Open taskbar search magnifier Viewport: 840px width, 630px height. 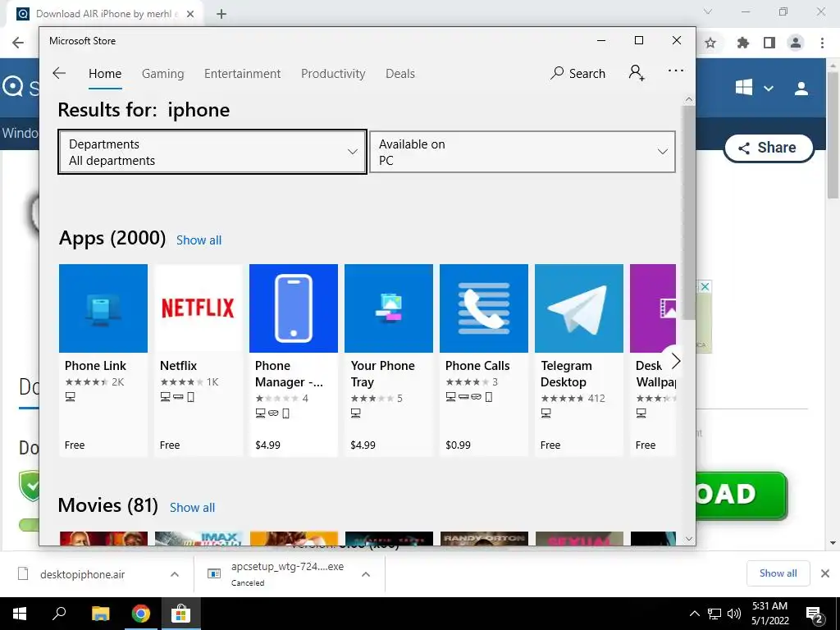59,614
